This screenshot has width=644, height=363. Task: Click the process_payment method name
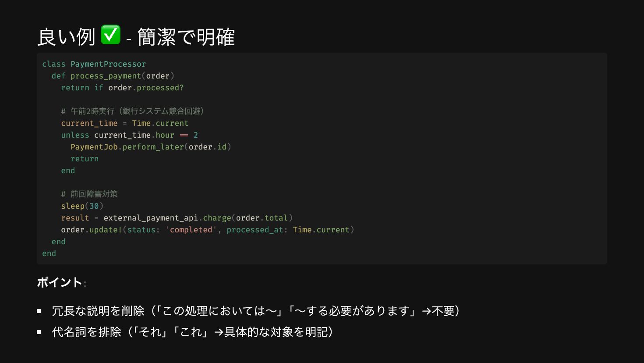pos(106,76)
